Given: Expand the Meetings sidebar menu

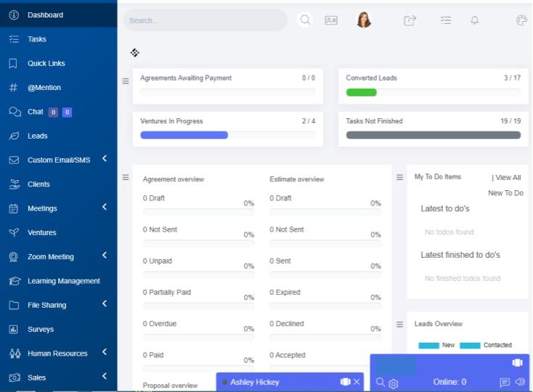Looking at the screenshot, I should [105, 208].
